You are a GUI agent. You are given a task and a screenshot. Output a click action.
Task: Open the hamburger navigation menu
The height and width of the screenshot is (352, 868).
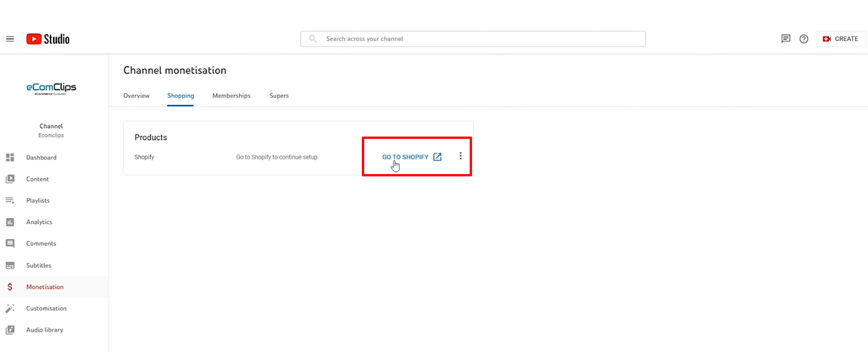pos(10,39)
